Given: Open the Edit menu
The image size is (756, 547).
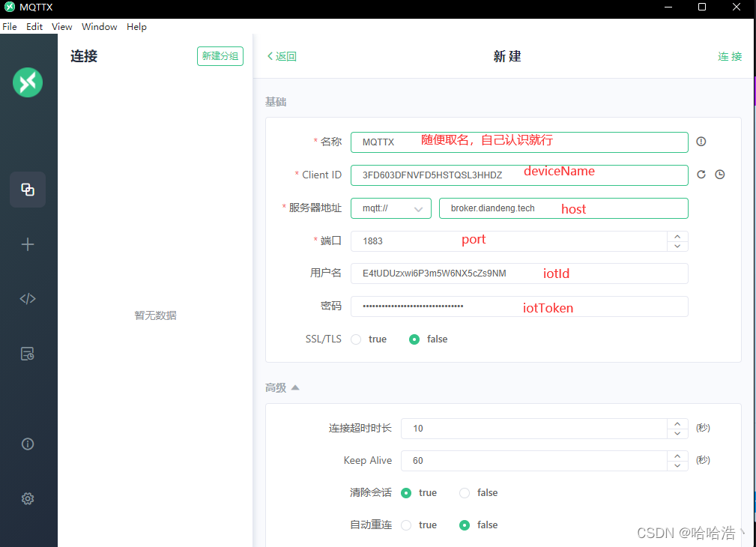Looking at the screenshot, I should pyautogui.click(x=34, y=26).
